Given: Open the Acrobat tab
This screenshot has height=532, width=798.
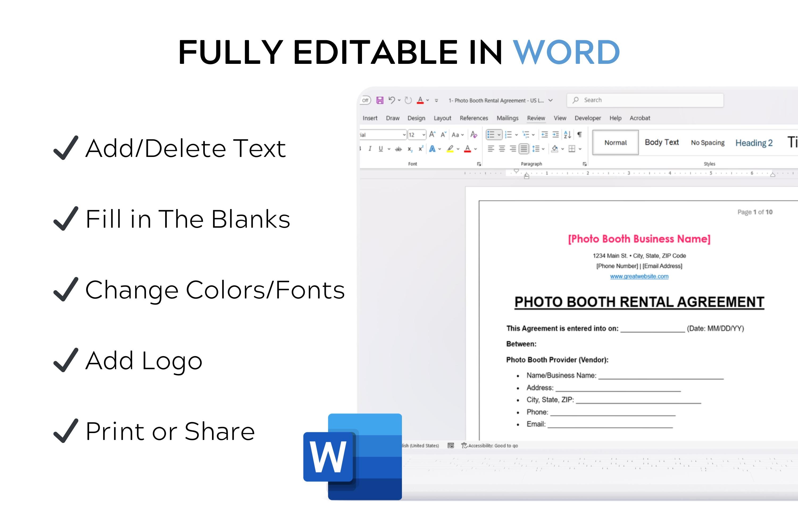Looking at the screenshot, I should (x=640, y=118).
